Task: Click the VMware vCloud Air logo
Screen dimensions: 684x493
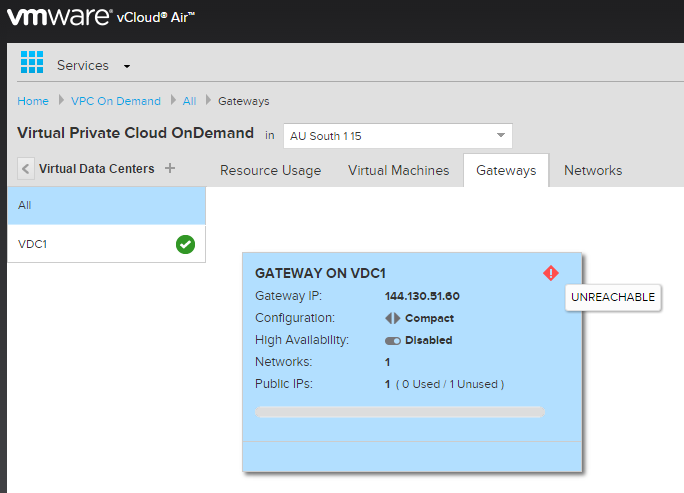Action: click(101, 17)
